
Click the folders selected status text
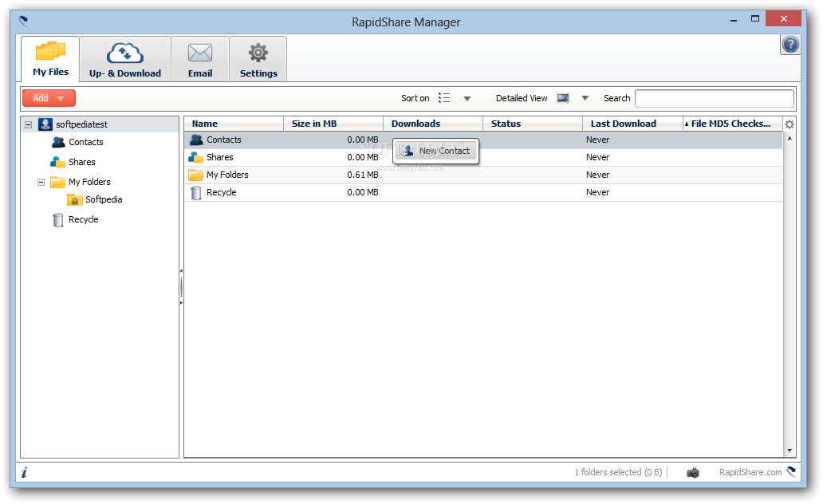click(x=618, y=472)
